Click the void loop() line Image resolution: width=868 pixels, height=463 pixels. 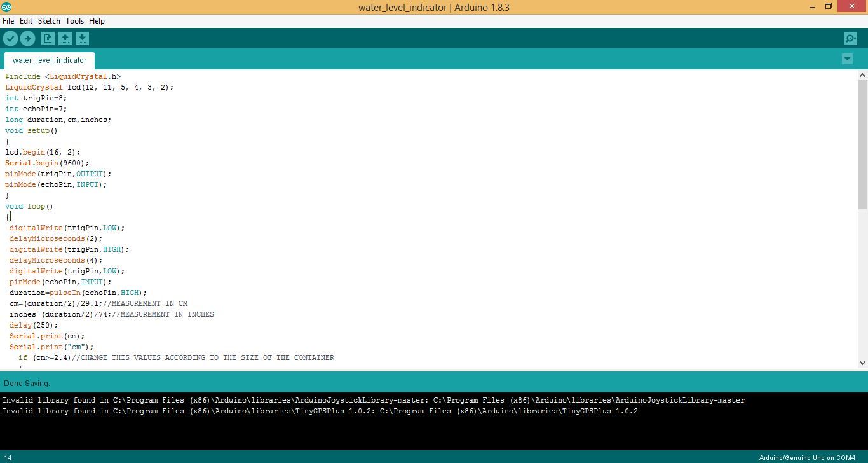tap(29, 206)
